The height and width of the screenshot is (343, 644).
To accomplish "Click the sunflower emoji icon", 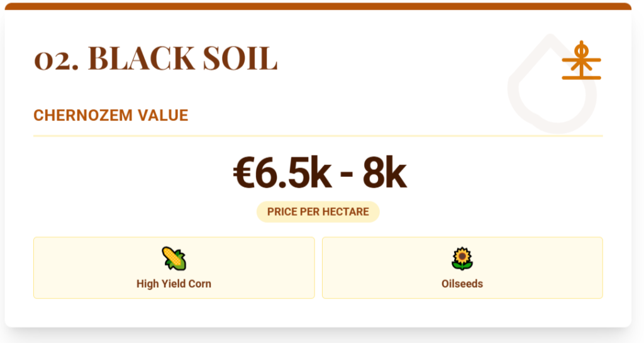I will click(462, 259).
